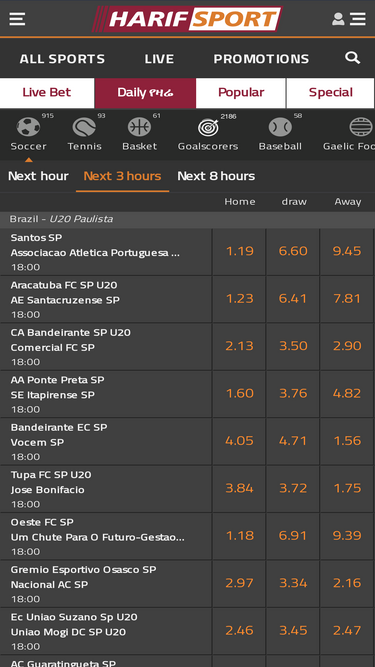Open the hamburger menu at top left

tap(17, 19)
